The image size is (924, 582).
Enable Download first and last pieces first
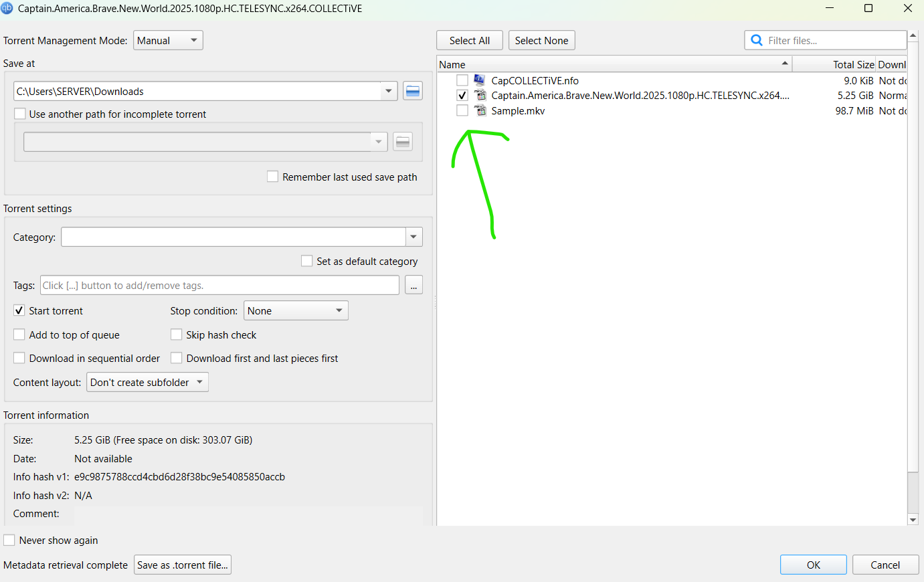click(177, 358)
